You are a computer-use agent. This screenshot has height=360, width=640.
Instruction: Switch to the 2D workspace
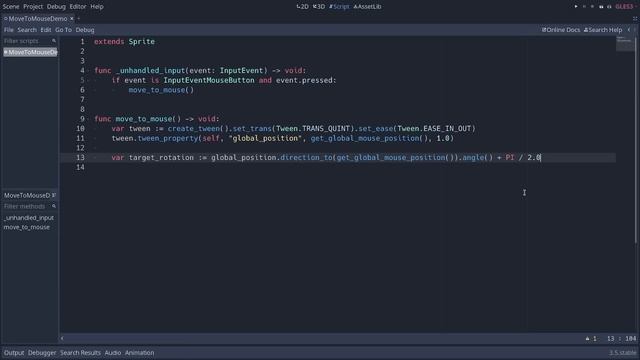[x=302, y=7]
